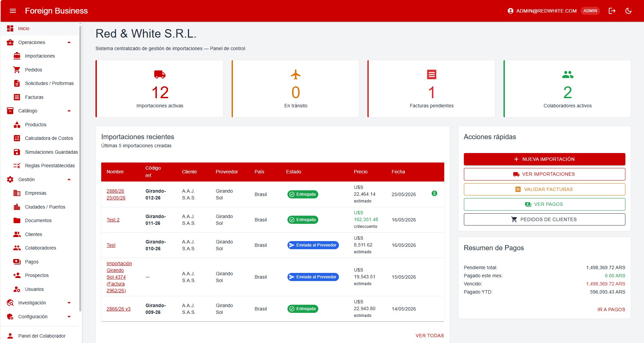Follow the IR A PAGOS link
Viewport: 644px width, 343px height.
tap(611, 309)
